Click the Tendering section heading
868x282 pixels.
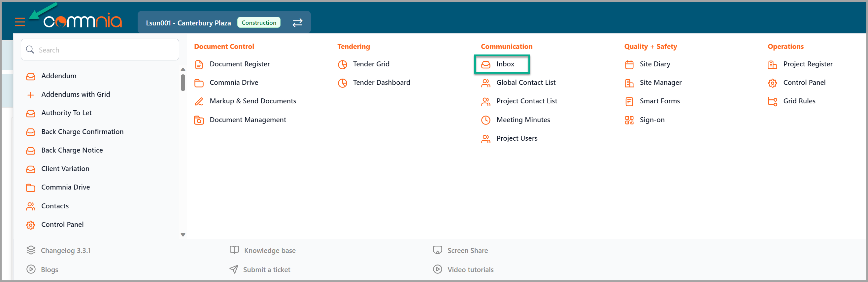click(x=353, y=47)
